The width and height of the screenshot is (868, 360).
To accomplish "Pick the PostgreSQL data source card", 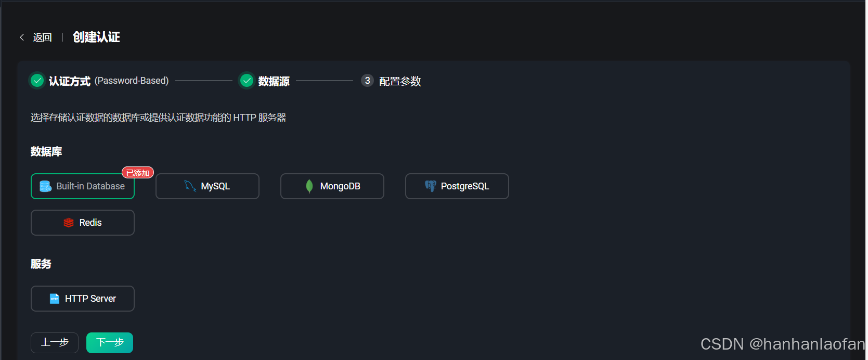I will click(x=457, y=186).
